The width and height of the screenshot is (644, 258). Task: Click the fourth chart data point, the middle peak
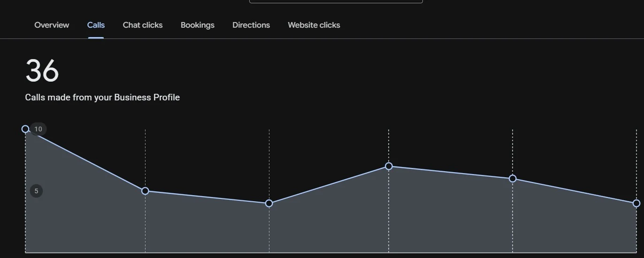[389, 166]
